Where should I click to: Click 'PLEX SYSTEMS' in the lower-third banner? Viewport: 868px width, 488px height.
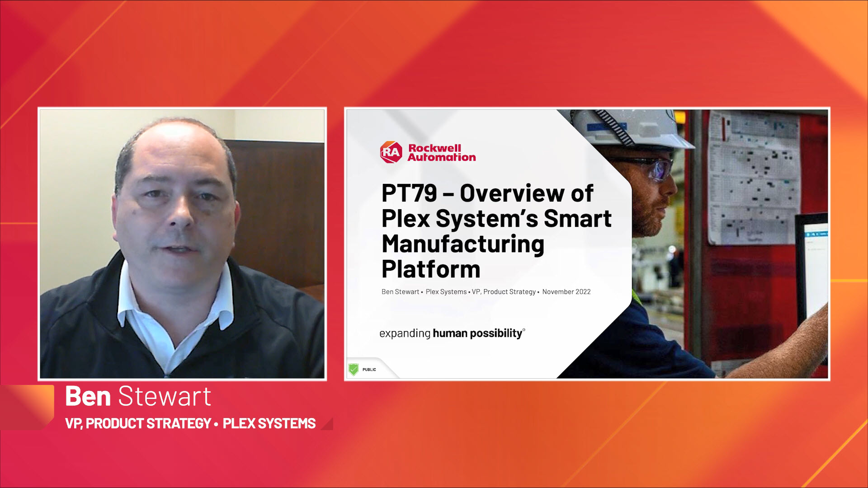tap(269, 423)
